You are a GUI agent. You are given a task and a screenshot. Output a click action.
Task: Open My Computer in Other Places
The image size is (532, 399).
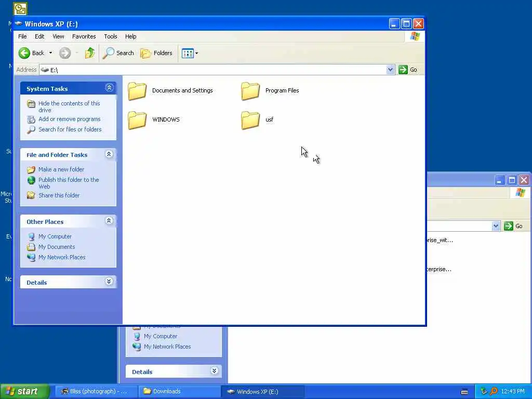point(55,236)
